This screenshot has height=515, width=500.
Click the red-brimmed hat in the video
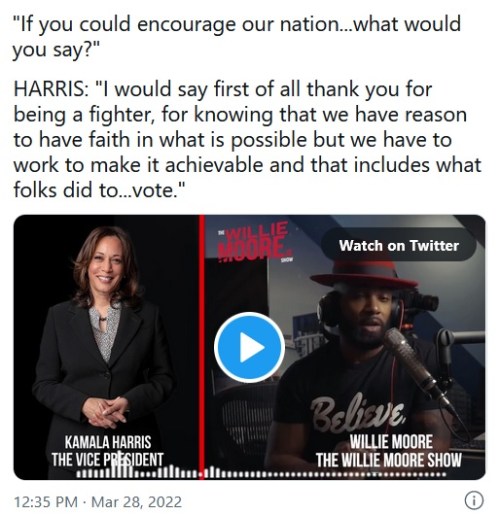(364, 274)
